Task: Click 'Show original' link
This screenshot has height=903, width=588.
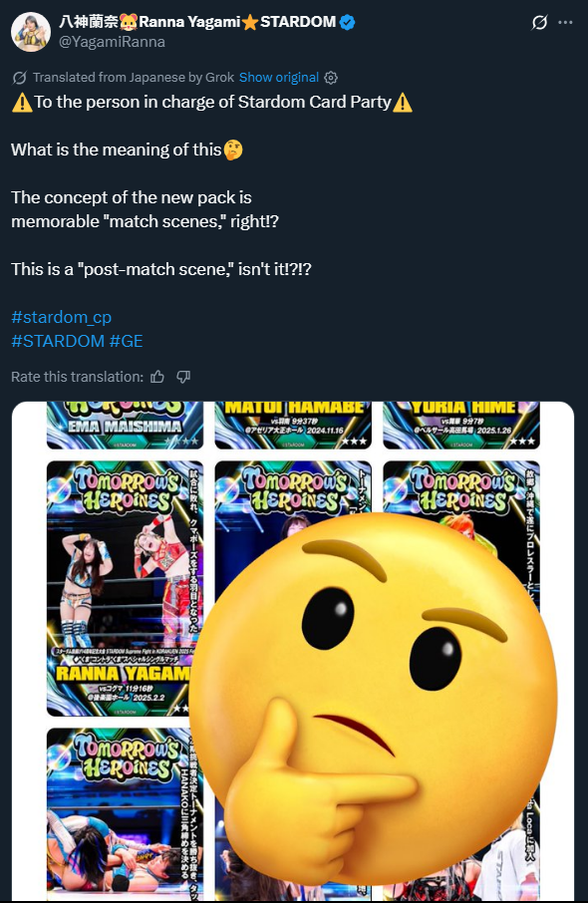Action: click(x=279, y=77)
